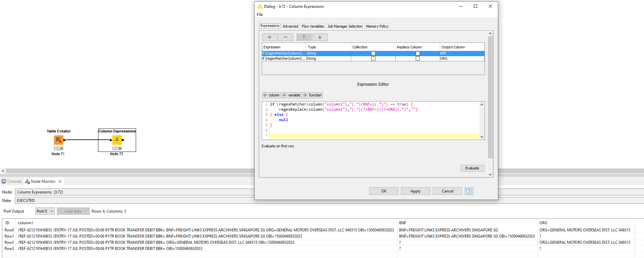Add a new expression with plus button
This screenshot has height=258, width=644.
(x=270, y=37)
